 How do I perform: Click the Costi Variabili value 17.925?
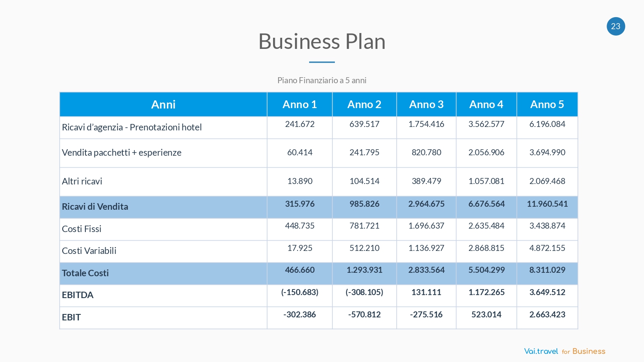click(300, 248)
